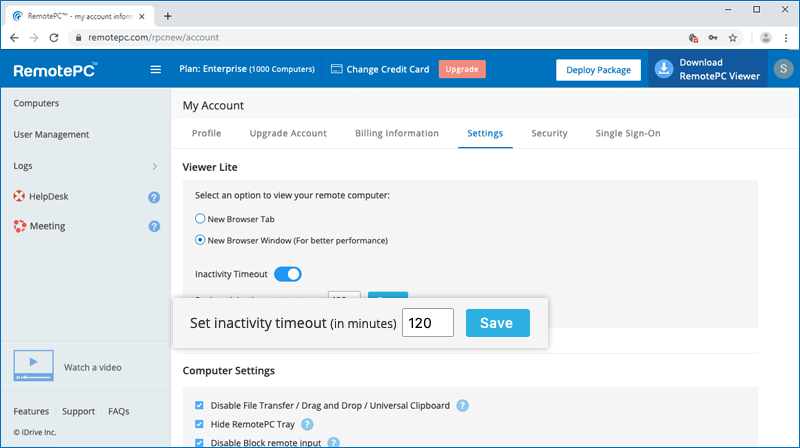Switch to the Upgrade Account tab
This screenshot has width=800, height=448.
(x=288, y=133)
